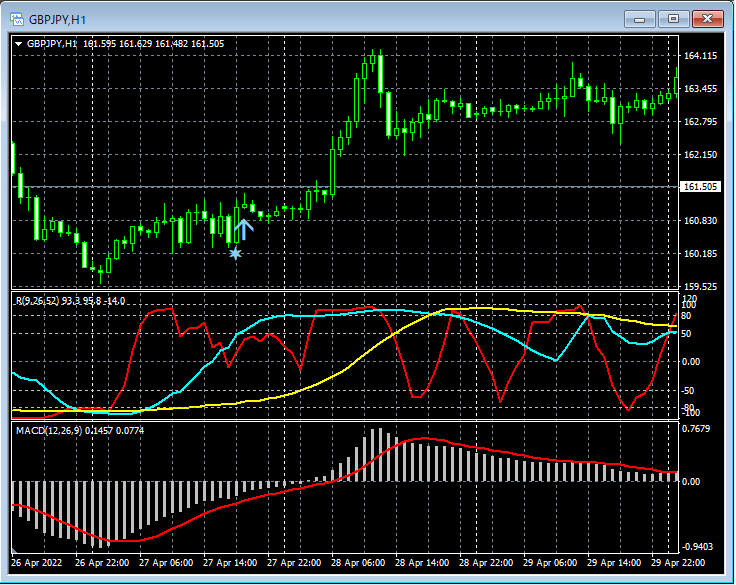The image size is (736, 585).
Task: Close the GBPJPY,H1 chart window
Action: click(x=707, y=18)
